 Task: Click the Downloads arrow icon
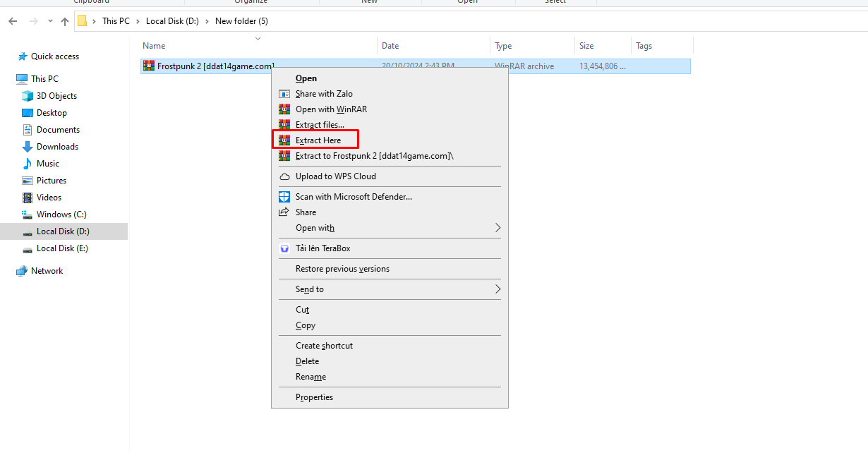(28, 147)
